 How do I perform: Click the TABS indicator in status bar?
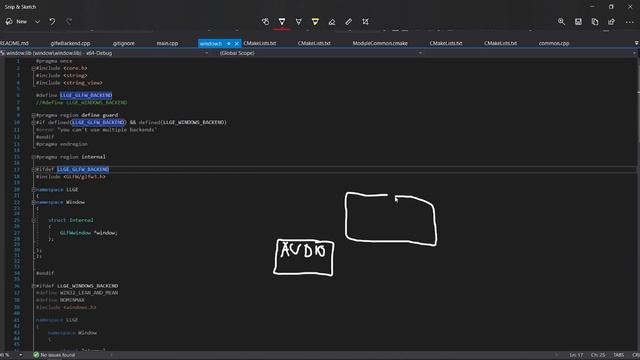point(619,355)
